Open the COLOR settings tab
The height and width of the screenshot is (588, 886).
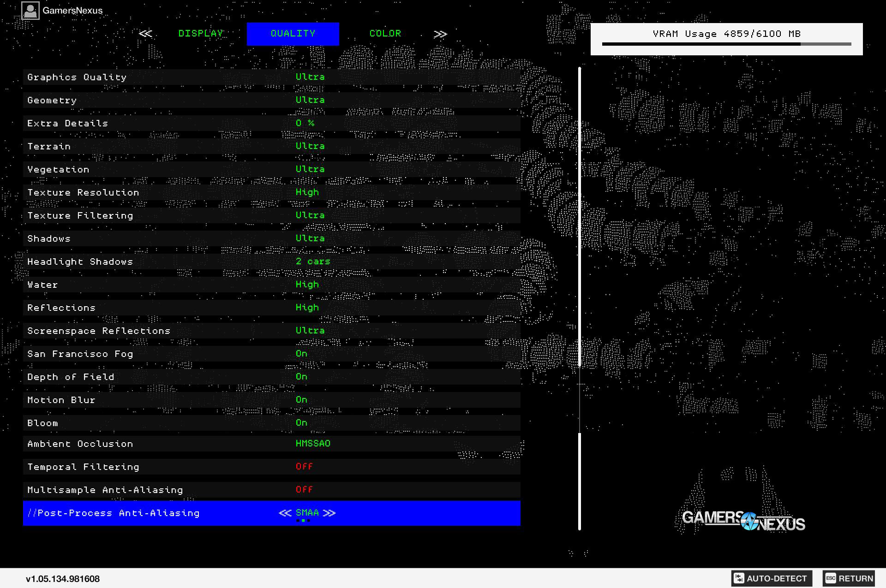click(385, 33)
